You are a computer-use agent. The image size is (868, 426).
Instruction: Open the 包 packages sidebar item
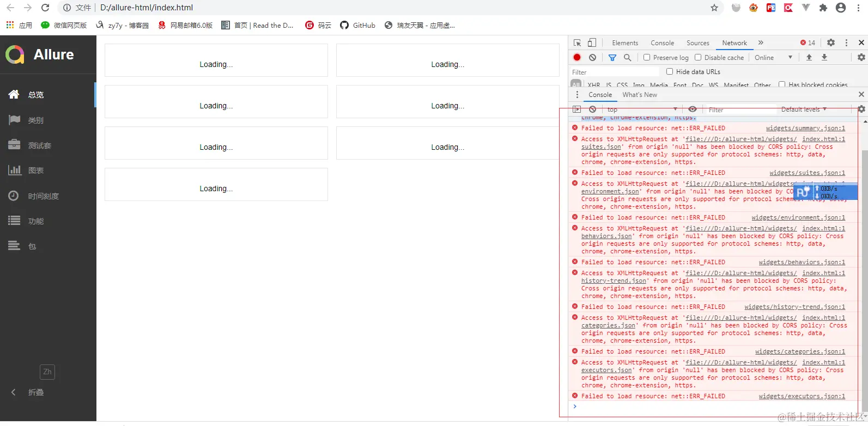tap(48, 246)
